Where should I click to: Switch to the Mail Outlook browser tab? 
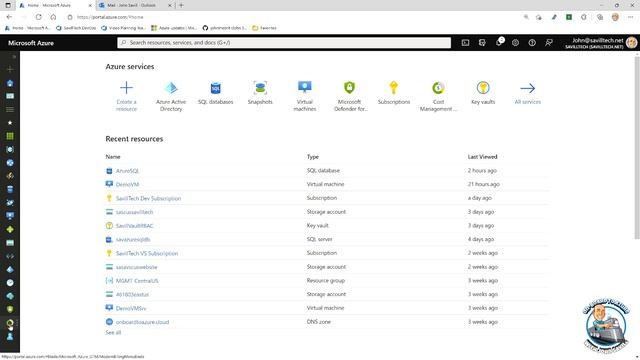[135, 5]
